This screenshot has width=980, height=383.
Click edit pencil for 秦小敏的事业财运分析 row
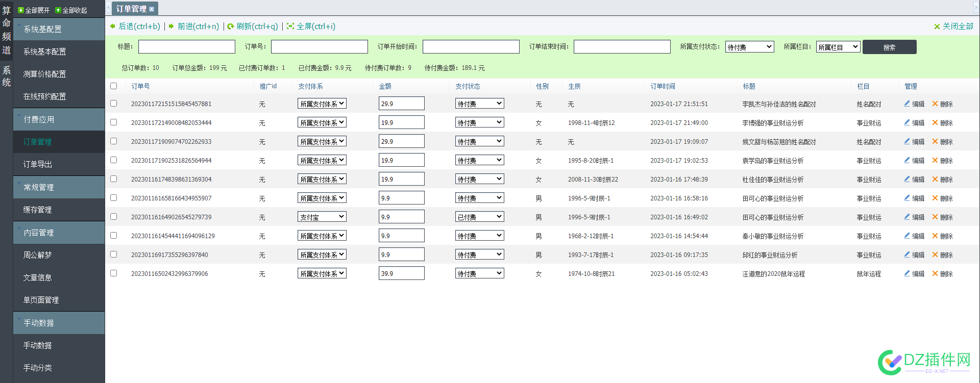coord(907,236)
